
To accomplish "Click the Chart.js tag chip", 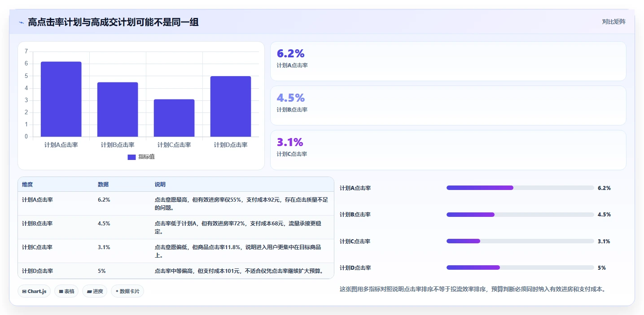I will click(35, 291).
